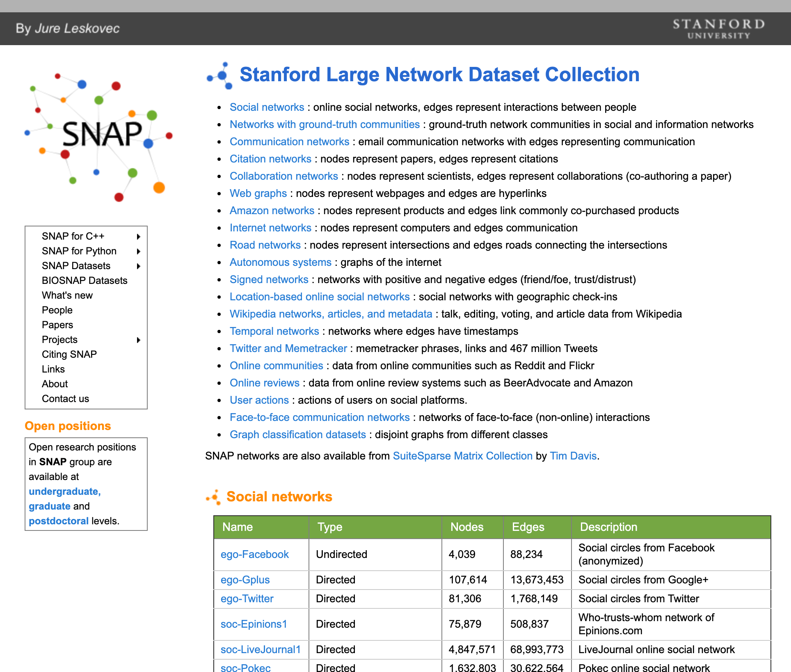Click the Tim Davis link
The width and height of the screenshot is (791, 672).
573,456
